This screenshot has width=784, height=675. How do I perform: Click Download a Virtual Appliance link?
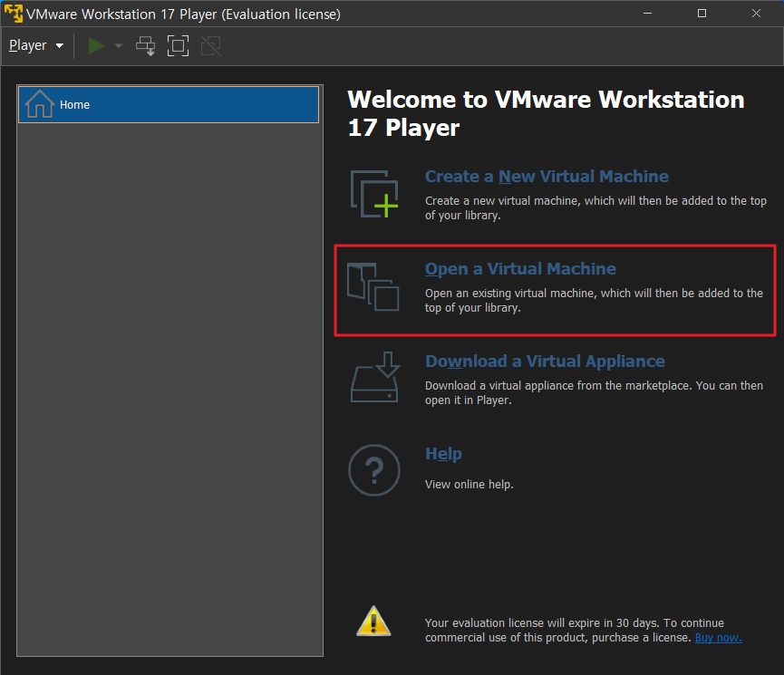[x=545, y=362]
